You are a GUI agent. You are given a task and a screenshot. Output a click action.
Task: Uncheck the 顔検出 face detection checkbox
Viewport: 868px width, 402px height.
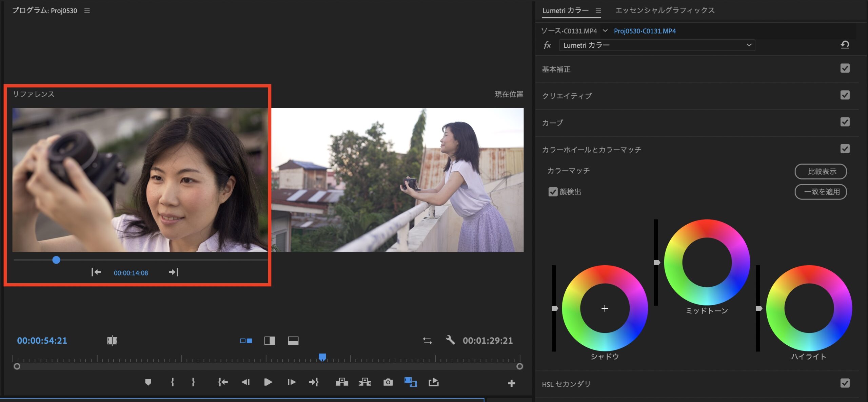[x=553, y=192]
